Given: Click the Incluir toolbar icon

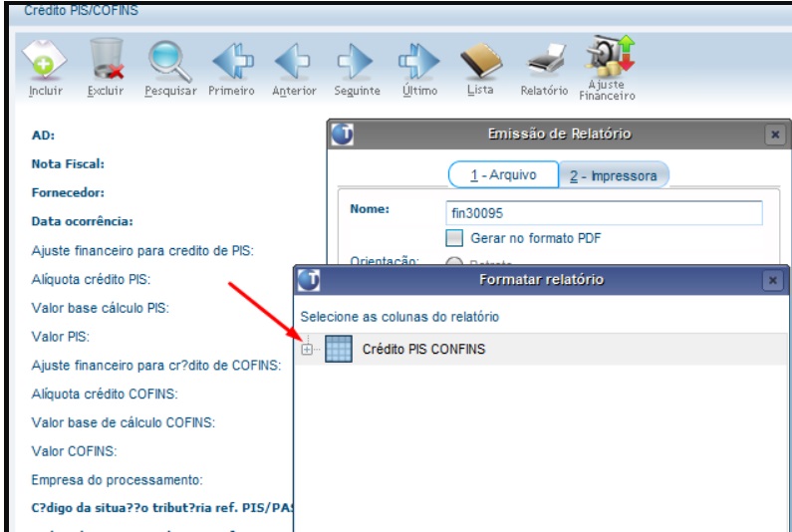Looking at the screenshot, I should point(45,59).
